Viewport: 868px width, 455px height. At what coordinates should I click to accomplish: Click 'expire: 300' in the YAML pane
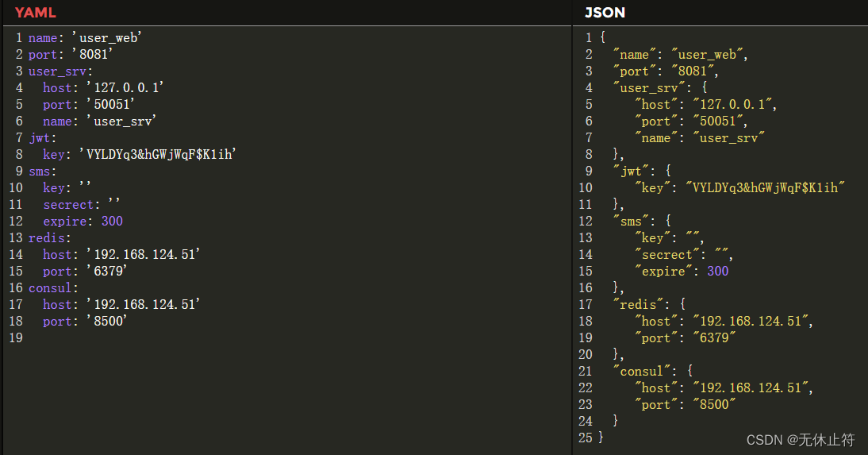pos(83,221)
